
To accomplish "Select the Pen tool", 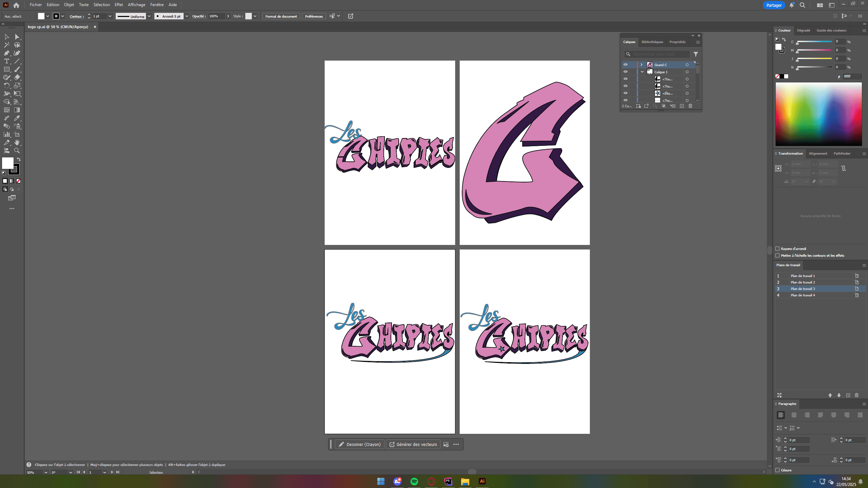I will tap(6, 53).
